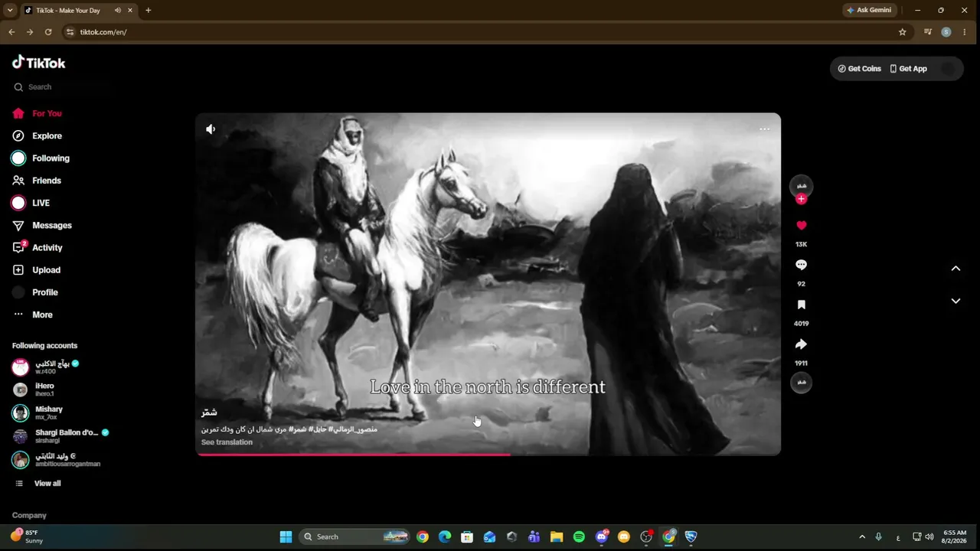Open the Upload page
Image resolution: width=980 pixels, height=551 pixels.
point(46,270)
